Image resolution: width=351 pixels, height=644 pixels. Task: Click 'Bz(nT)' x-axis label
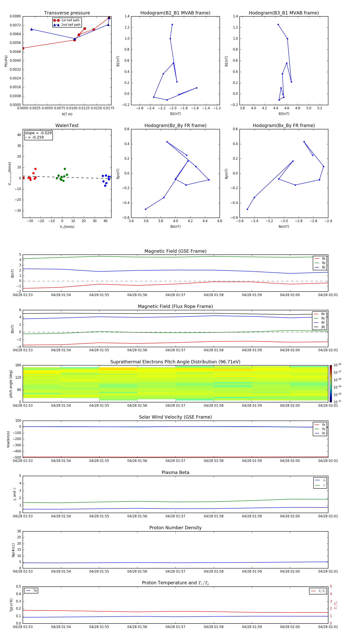[175, 227]
